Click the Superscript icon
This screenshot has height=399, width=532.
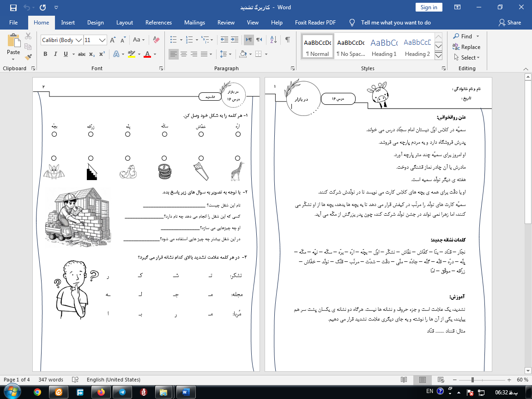(102, 54)
